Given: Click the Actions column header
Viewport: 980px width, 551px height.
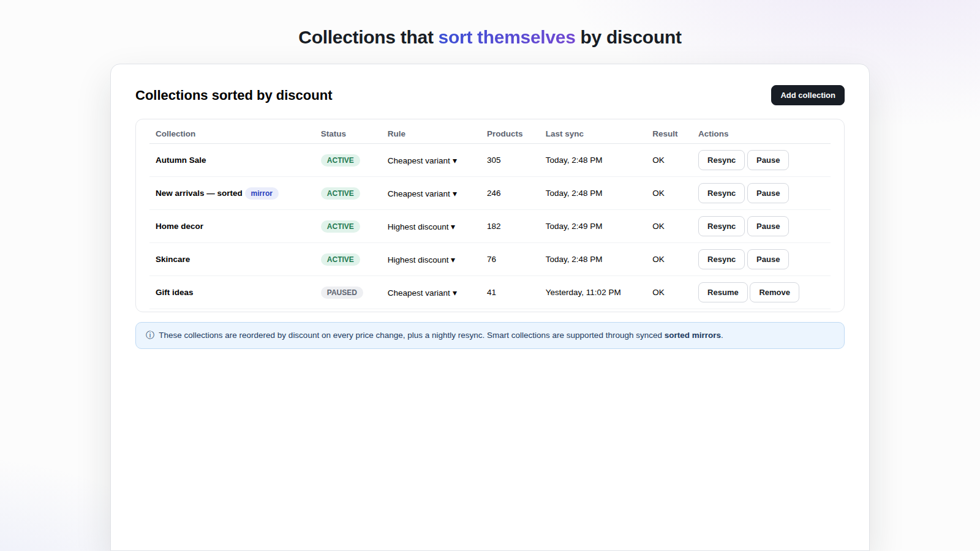Looking at the screenshot, I should (714, 133).
